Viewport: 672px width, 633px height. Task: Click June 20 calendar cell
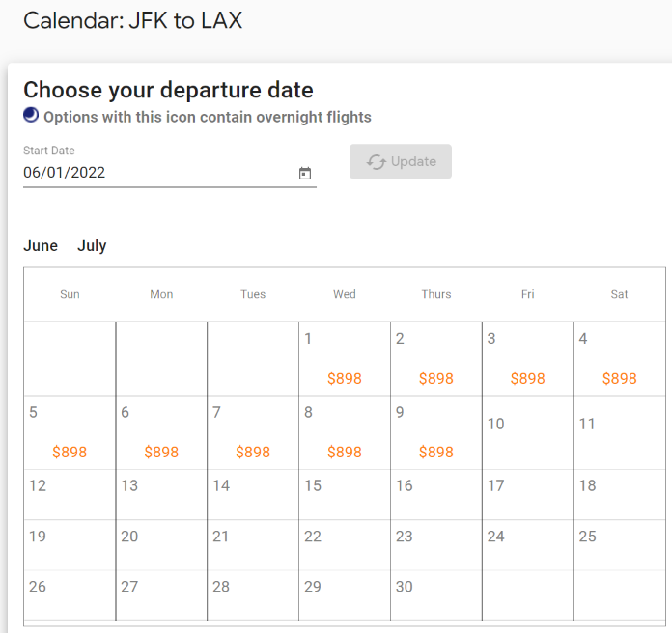click(161, 545)
